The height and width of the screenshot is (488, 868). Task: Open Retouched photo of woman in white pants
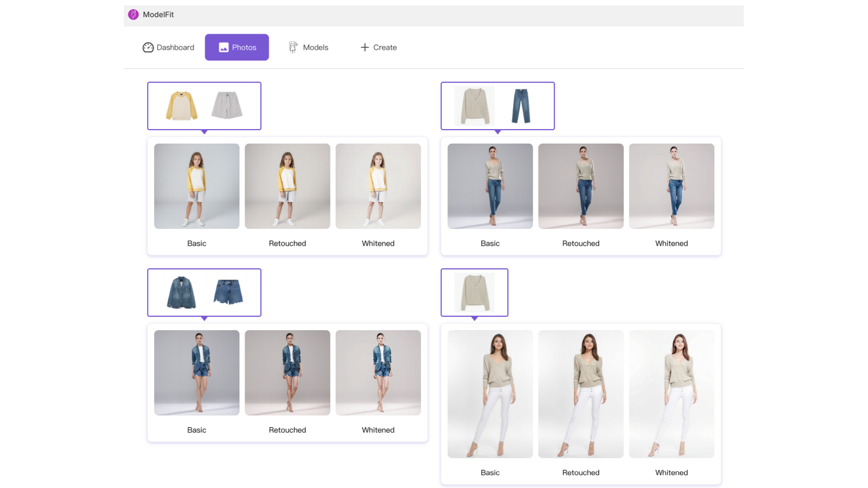point(580,394)
